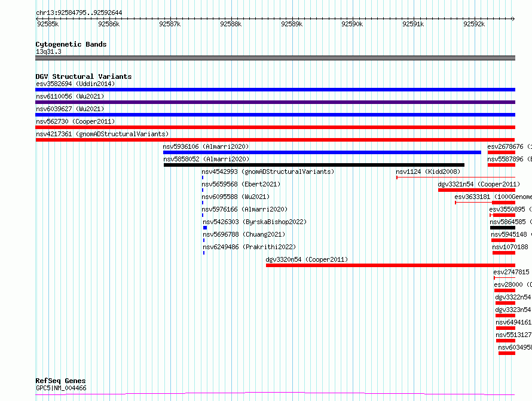Click the esv3550895 variant label
This screenshot has width=532, height=401.
tap(510, 209)
